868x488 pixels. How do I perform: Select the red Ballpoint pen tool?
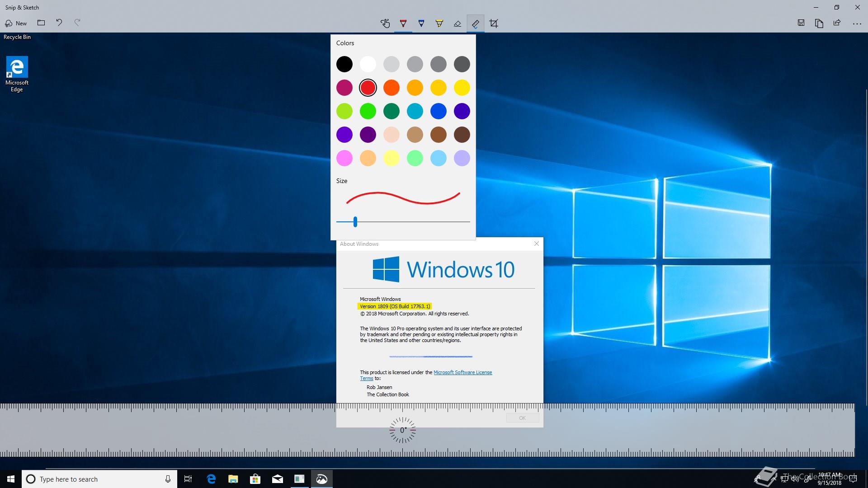pos(403,23)
